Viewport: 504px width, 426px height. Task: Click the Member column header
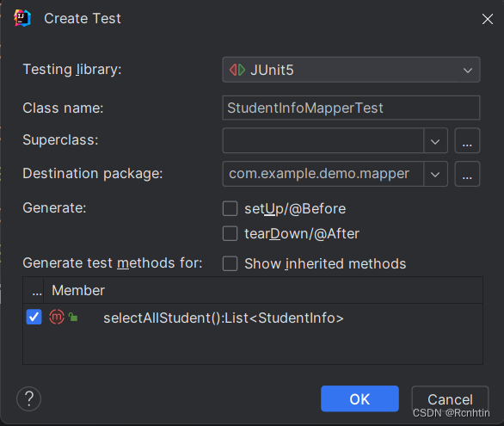pyautogui.click(x=78, y=290)
